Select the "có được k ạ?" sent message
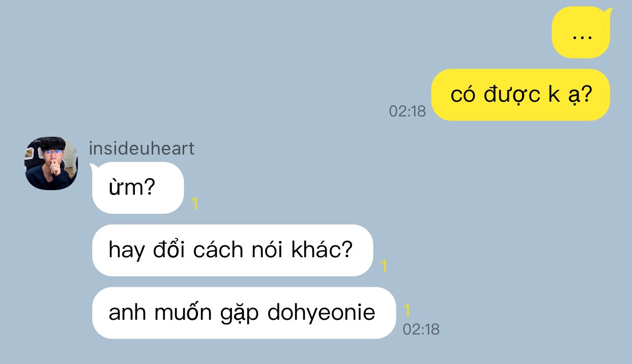 521,95
